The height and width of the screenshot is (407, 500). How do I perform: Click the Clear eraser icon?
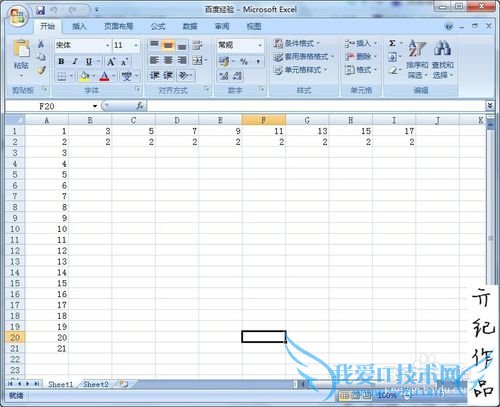point(393,70)
